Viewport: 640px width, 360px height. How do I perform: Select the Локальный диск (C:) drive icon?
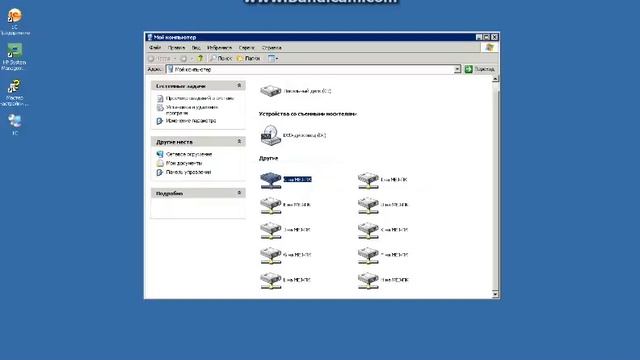271,90
